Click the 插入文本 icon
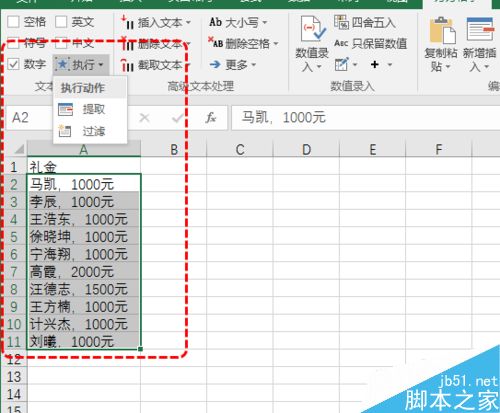The height and width of the screenshot is (413, 500). (128, 23)
